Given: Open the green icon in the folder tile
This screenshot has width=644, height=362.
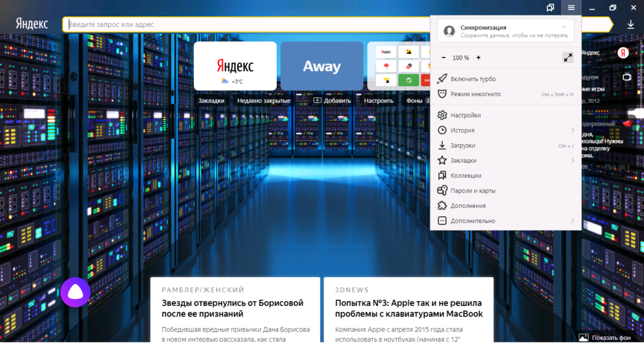Looking at the screenshot, I should [x=408, y=80].
